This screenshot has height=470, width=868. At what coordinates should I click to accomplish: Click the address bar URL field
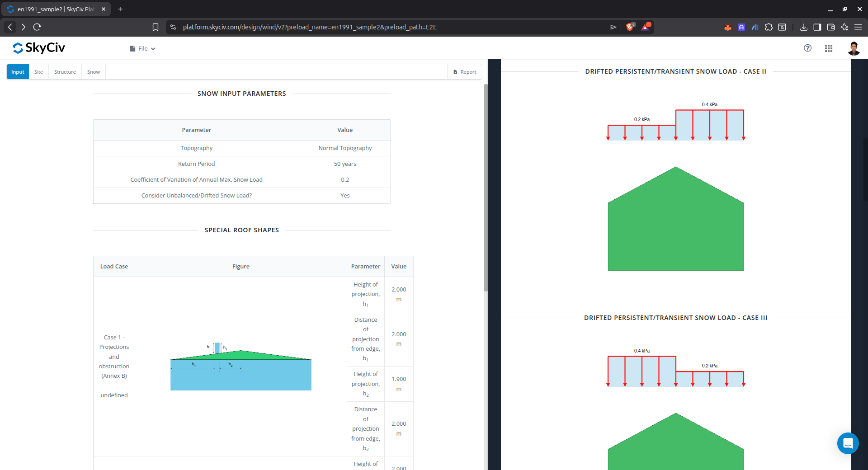[x=310, y=27]
